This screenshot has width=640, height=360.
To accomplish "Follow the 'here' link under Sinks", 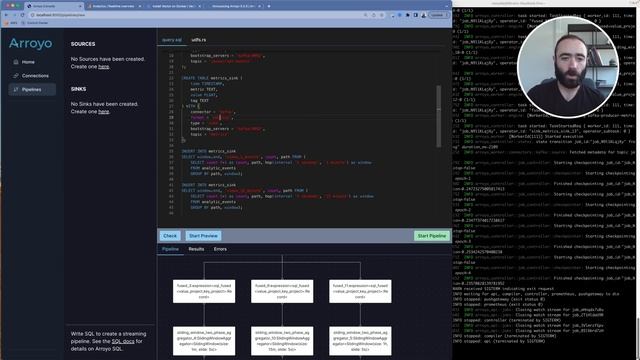I will 104,111.
